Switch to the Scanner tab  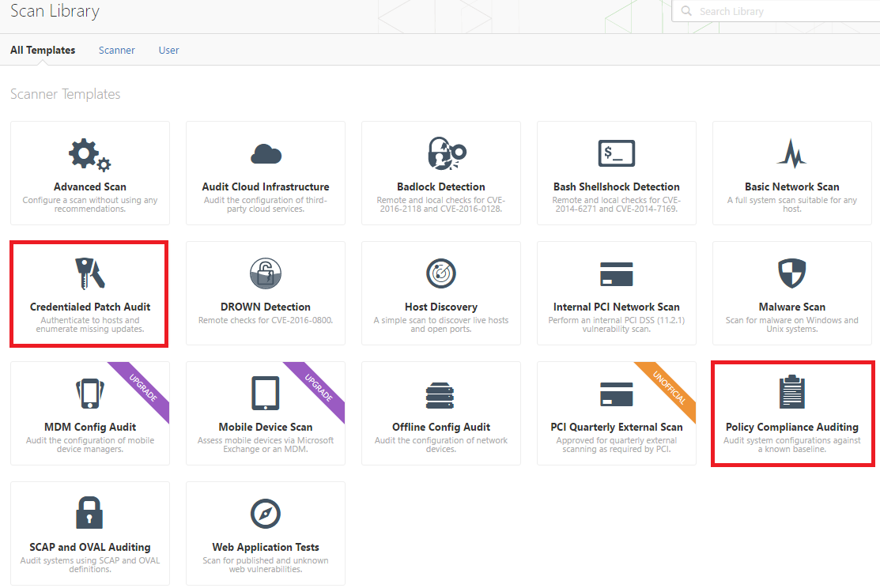tap(116, 50)
